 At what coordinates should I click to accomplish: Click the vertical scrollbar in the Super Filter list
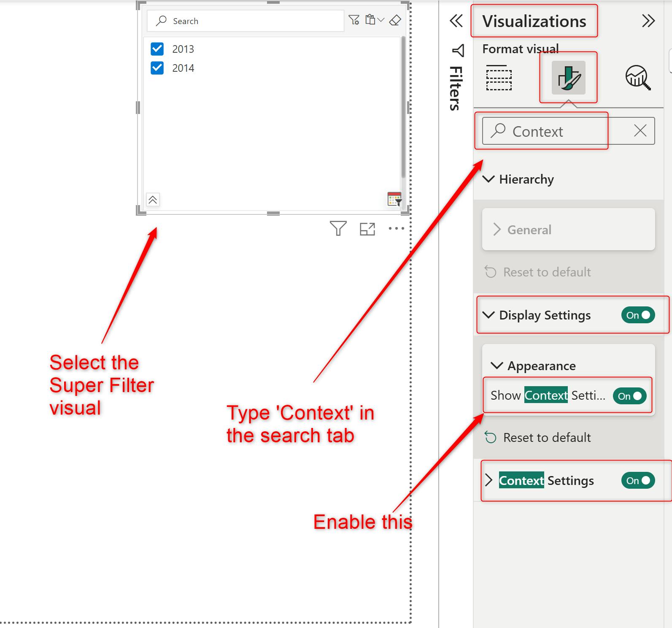pyautogui.click(x=403, y=107)
